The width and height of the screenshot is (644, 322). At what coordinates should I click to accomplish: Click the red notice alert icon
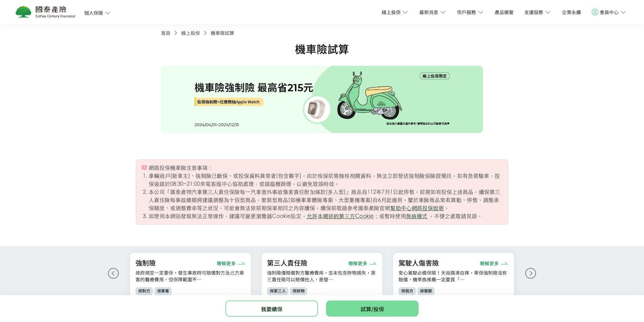pyautogui.click(x=144, y=168)
